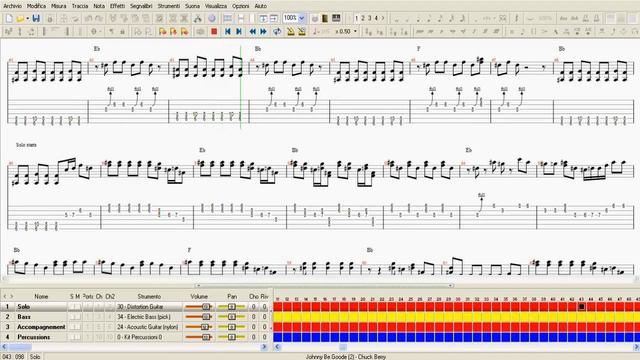640x360 pixels.
Task: Stop playback with the red square button
Action: pos(214,31)
